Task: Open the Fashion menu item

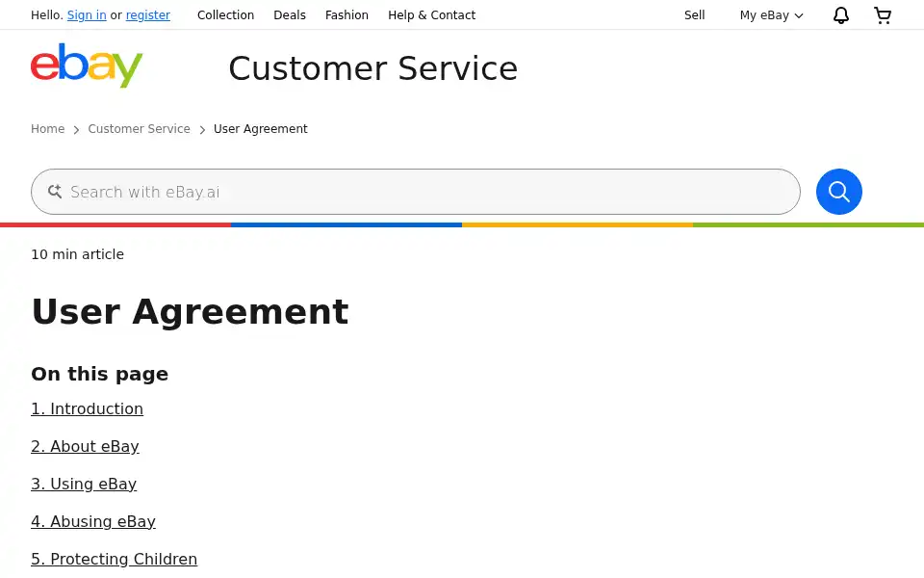Action: coord(346,15)
